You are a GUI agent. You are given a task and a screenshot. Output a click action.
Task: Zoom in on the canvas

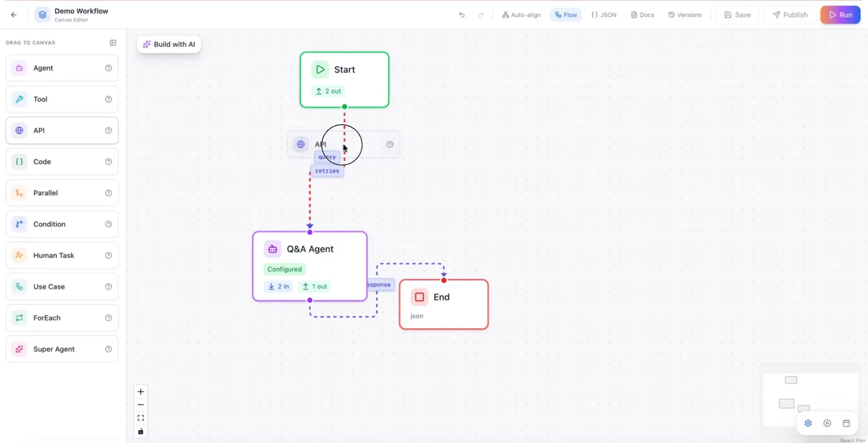141,391
